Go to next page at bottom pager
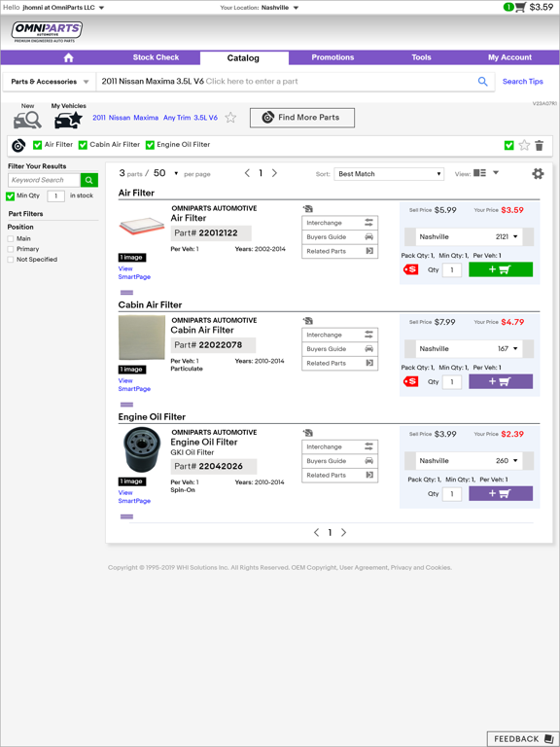This screenshot has width=560, height=747. pyautogui.click(x=344, y=533)
